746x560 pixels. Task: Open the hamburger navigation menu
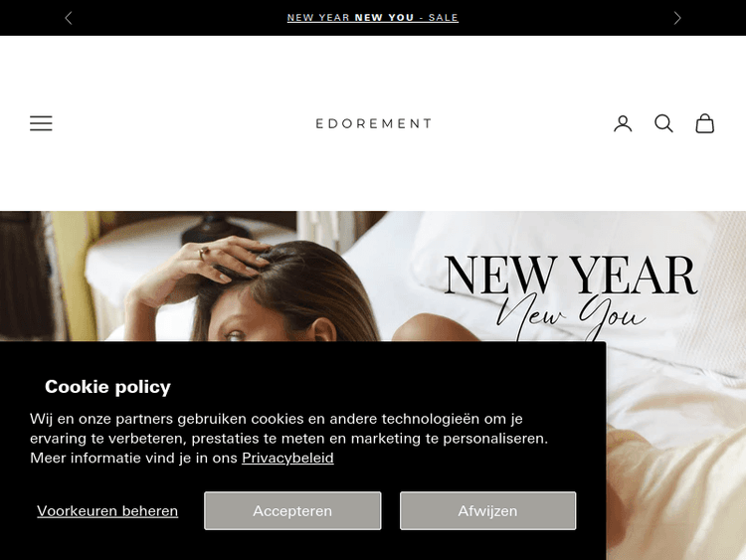pyautogui.click(x=41, y=123)
